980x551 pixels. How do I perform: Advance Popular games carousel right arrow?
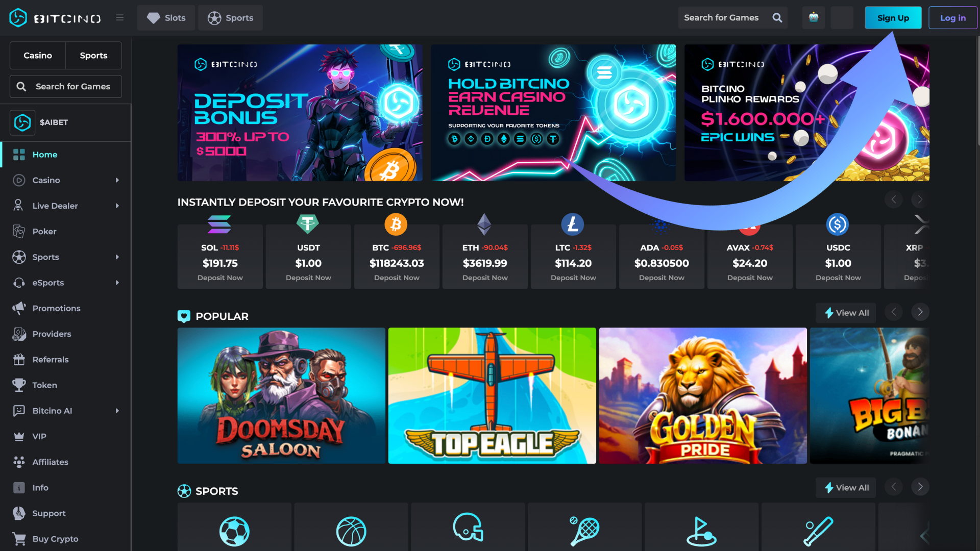(x=920, y=312)
